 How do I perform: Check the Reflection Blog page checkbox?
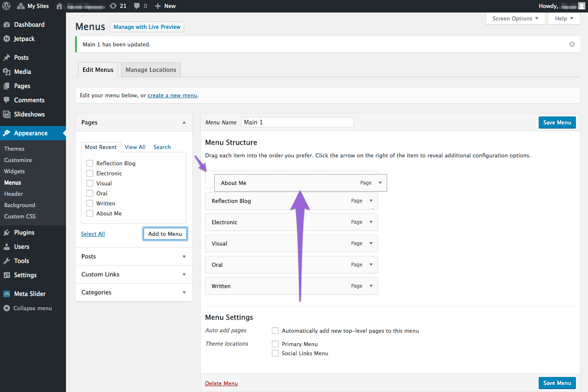90,163
